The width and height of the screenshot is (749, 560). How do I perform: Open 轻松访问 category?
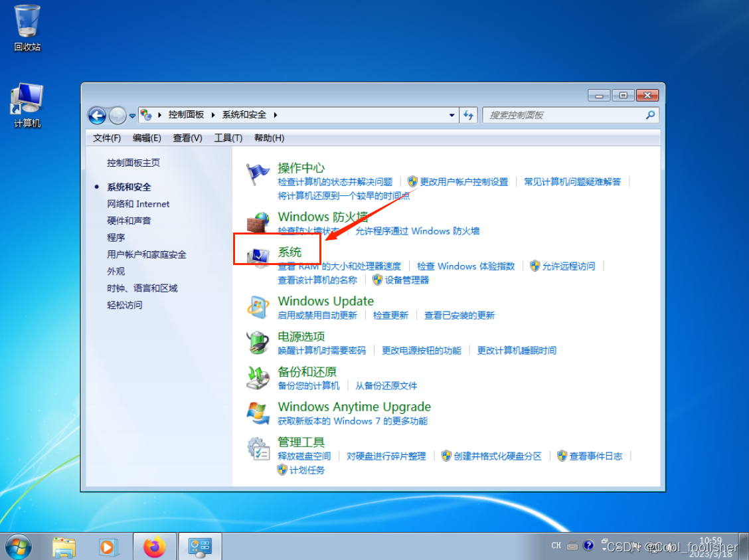[124, 305]
